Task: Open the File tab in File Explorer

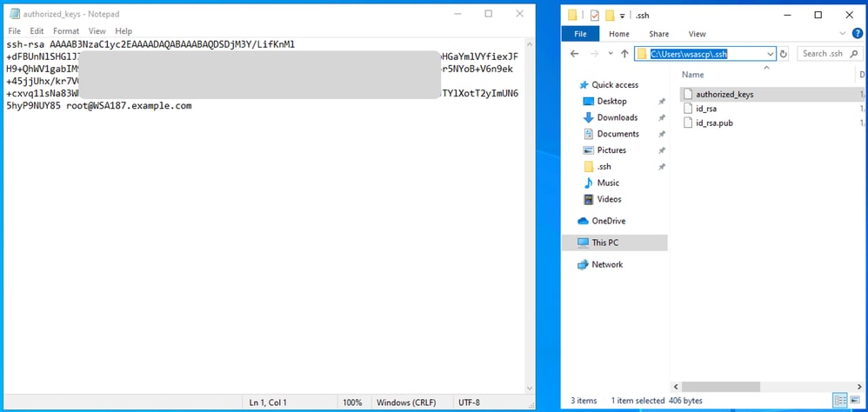Action: point(580,34)
